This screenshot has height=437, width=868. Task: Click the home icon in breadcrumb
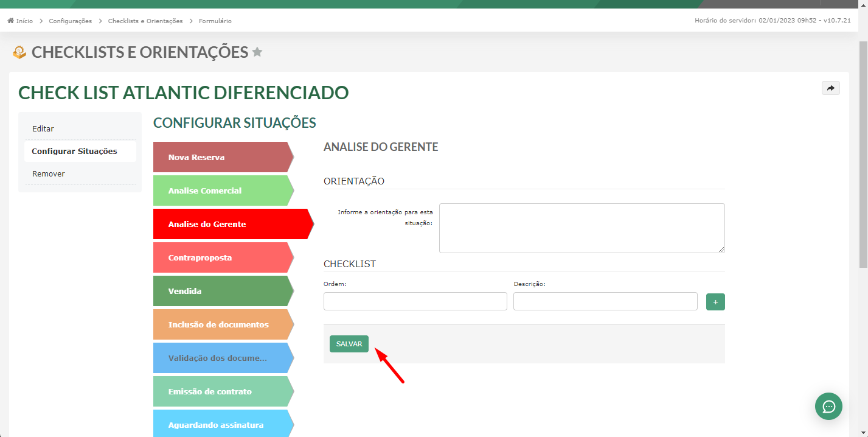click(x=10, y=21)
